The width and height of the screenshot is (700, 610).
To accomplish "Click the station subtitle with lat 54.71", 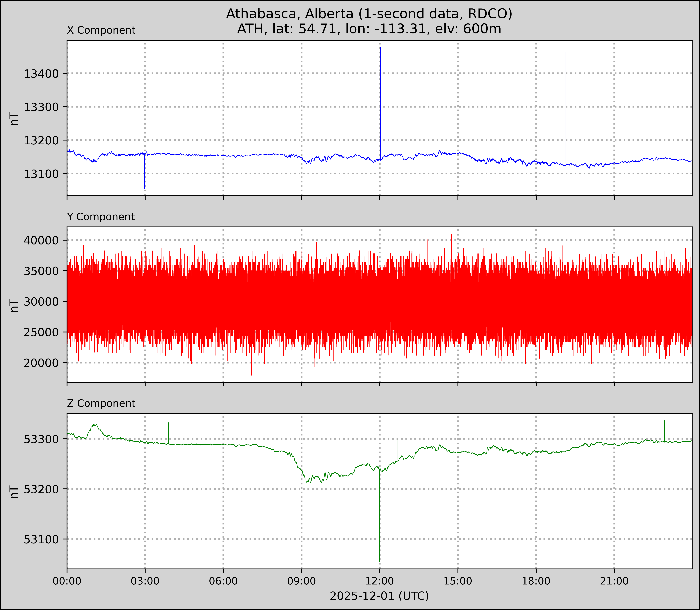I will [x=369, y=29].
